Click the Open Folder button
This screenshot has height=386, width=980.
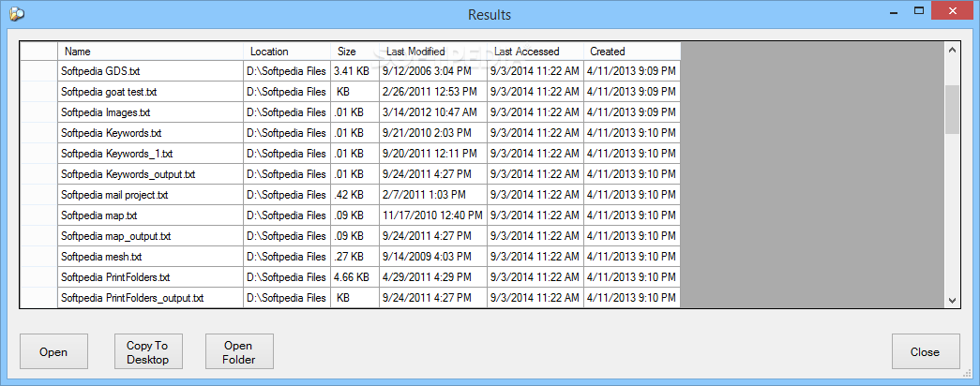pyautogui.click(x=238, y=351)
